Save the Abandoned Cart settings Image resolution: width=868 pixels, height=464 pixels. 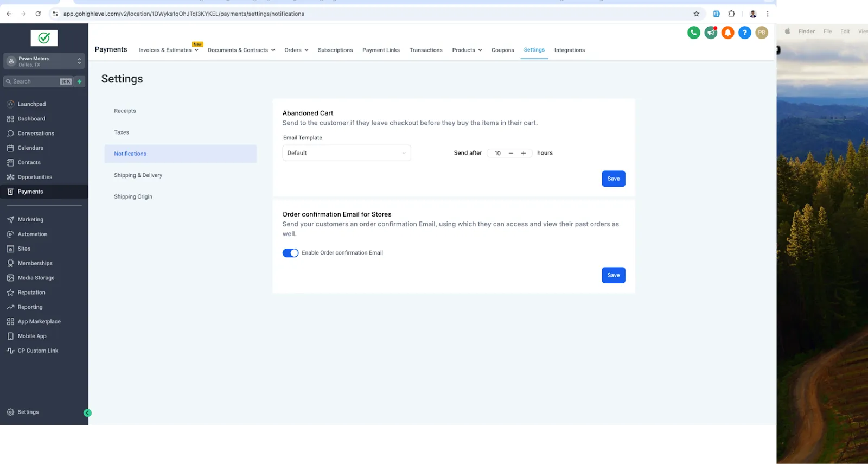coord(614,179)
